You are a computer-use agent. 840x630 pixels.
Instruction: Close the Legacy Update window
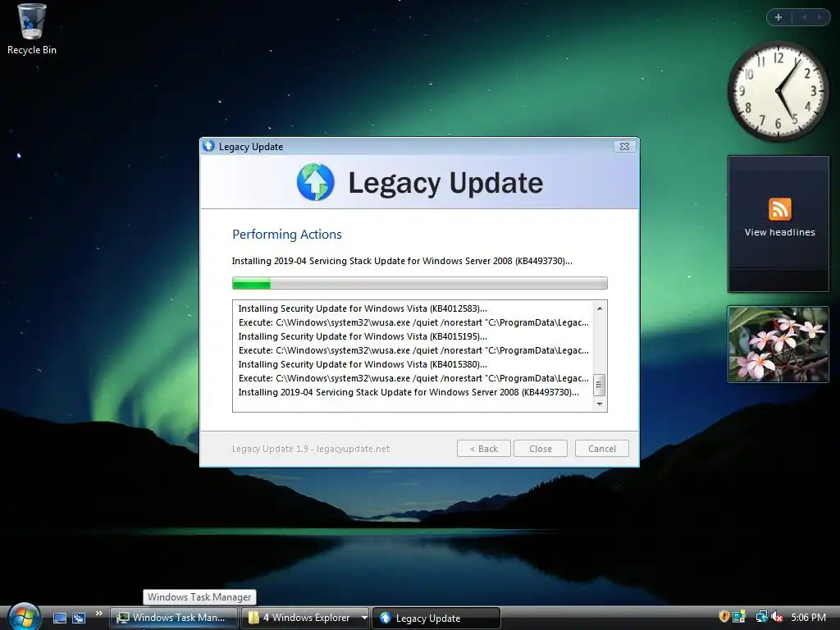pos(624,146)
